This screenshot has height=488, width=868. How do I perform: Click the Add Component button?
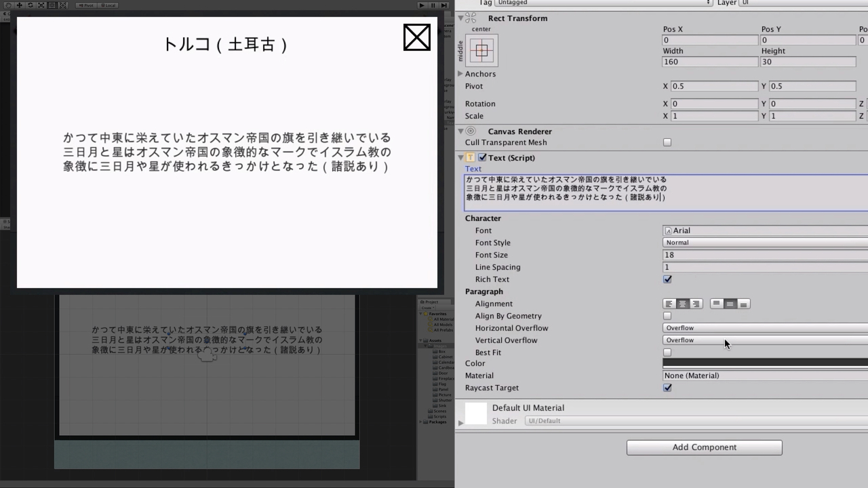(x=704, y=447)
